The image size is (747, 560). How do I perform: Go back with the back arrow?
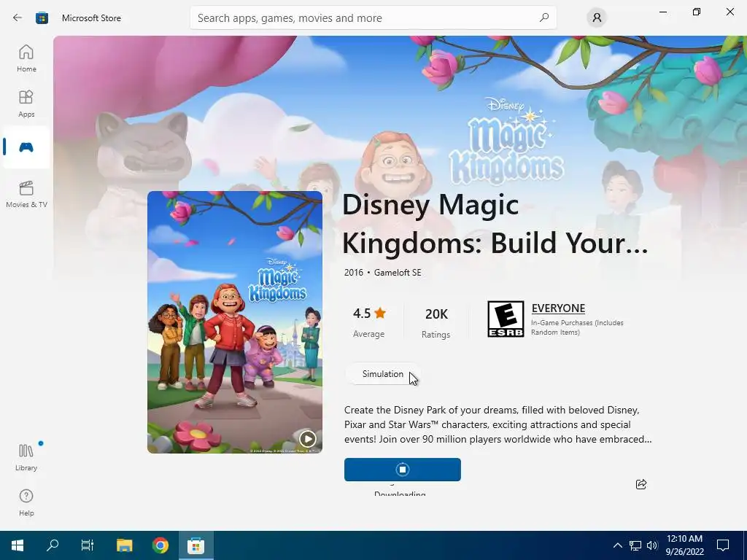[18, 18]
